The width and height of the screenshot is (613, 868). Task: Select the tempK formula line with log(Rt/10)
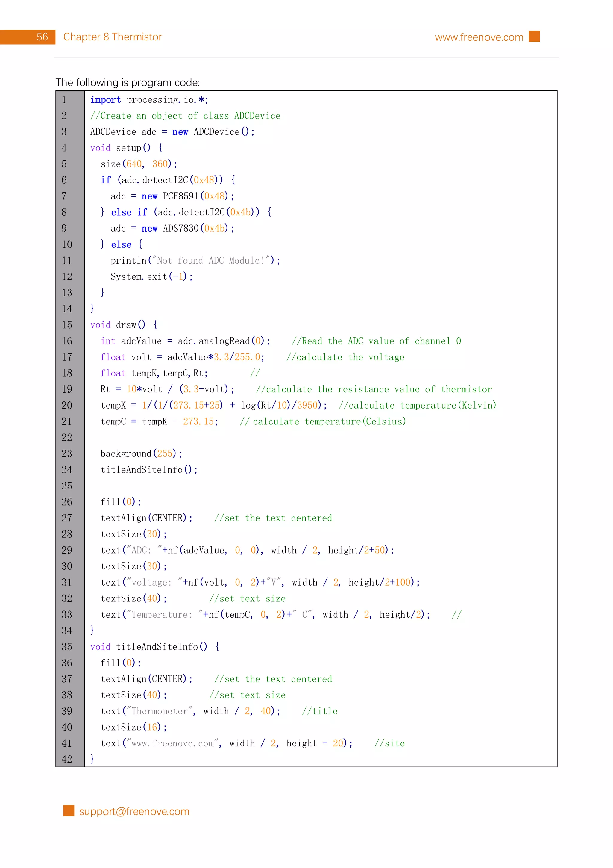214,405
